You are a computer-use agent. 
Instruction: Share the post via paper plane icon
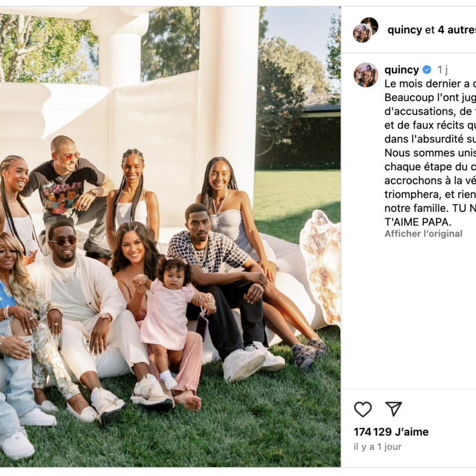[394, 409]
